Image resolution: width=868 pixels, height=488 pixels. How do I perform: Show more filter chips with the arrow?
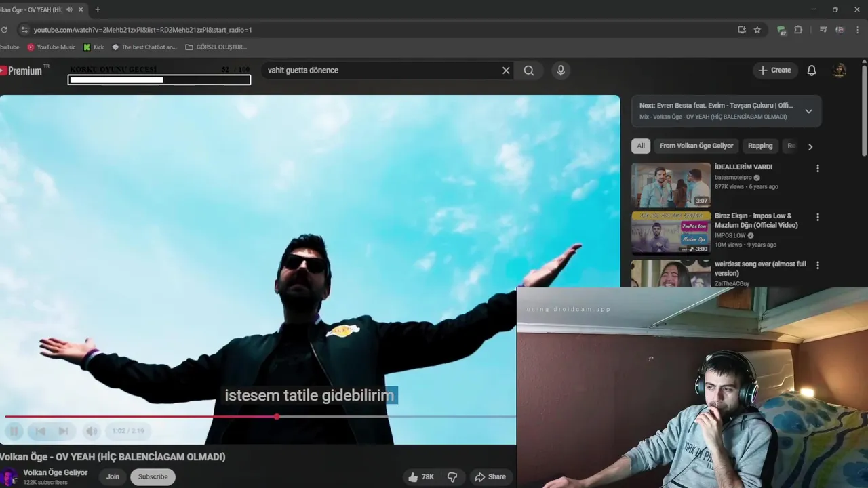[810, 146]
